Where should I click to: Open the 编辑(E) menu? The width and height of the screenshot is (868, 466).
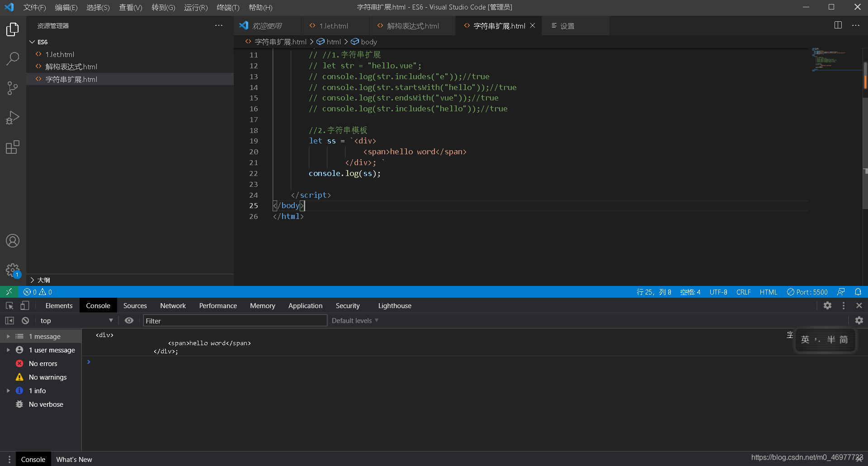pos(66,7)
